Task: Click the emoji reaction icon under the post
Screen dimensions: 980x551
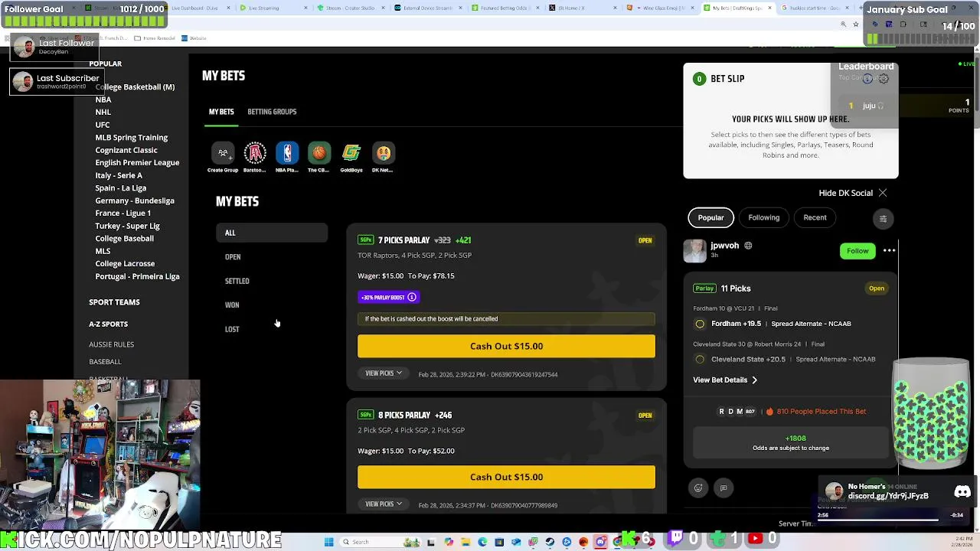Action: click(698, 487)
